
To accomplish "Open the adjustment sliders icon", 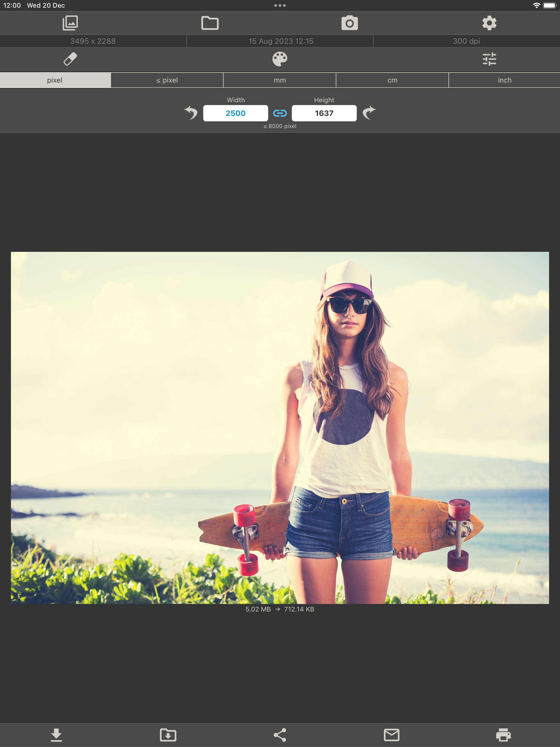I will click(x=489, y=59).
